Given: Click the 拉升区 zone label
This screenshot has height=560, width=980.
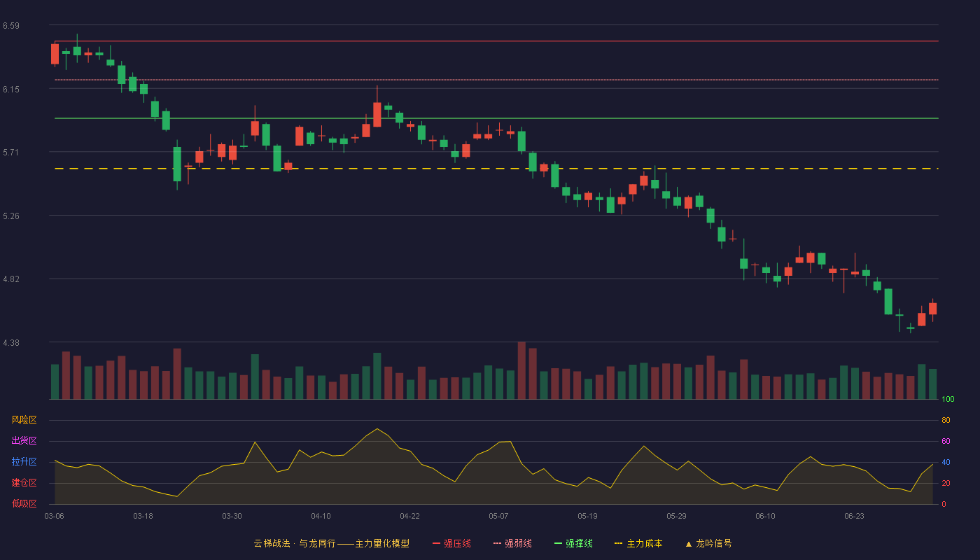Looking at the screenshot, I should tap(24, 462).
